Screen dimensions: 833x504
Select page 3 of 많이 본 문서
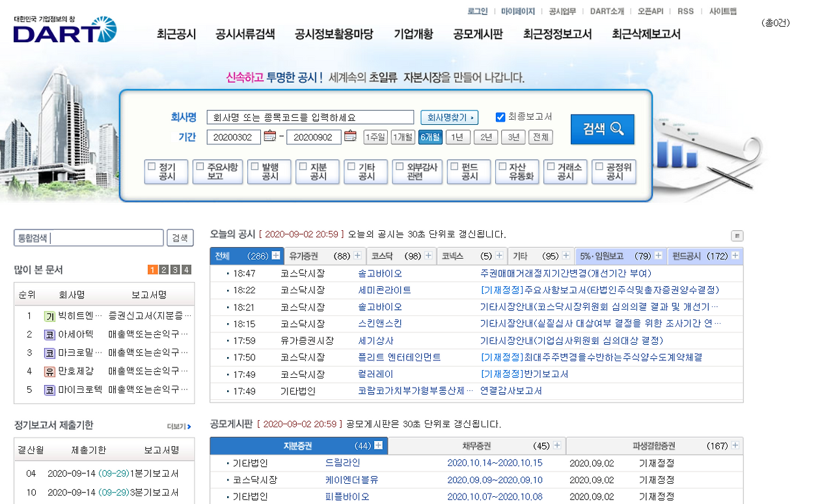pos(175,270)
